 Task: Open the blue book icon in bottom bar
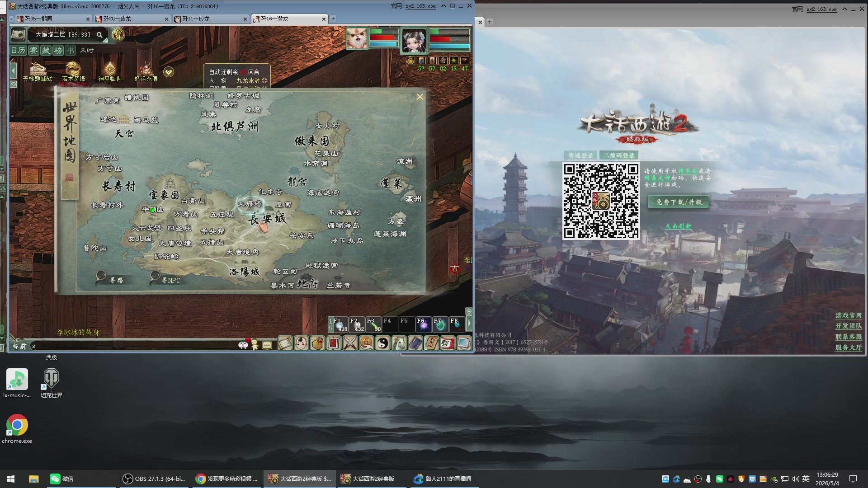point(415,344)
